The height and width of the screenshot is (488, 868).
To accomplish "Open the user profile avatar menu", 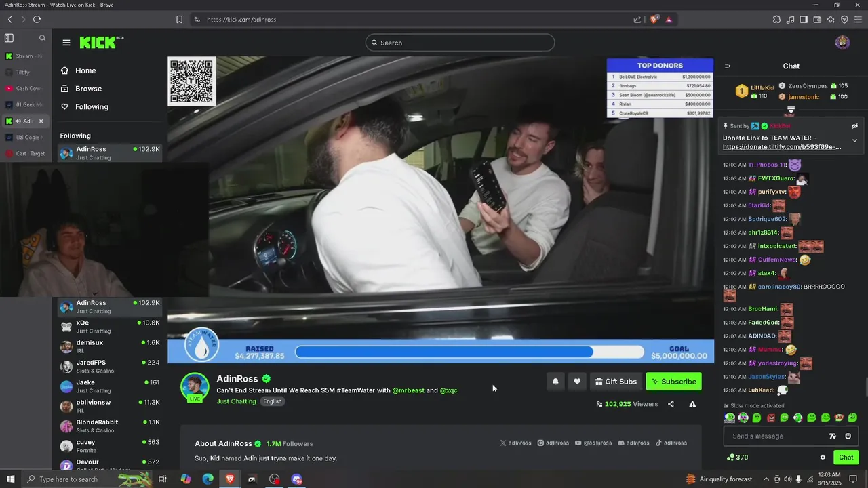I will click(842, 43).
